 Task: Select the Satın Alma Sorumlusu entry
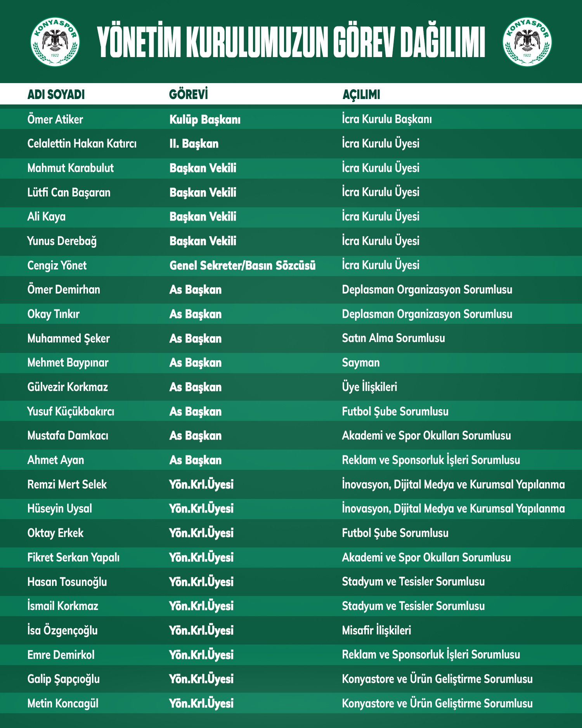tap(393, 338)
